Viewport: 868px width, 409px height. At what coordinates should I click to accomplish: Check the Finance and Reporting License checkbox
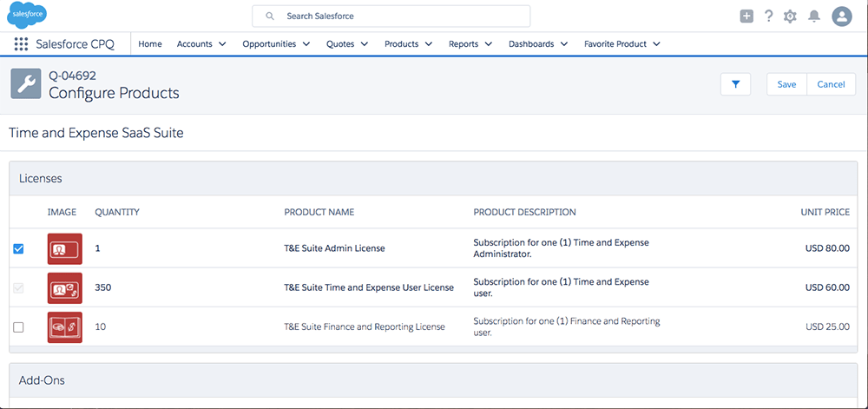[x=18, y=327]
